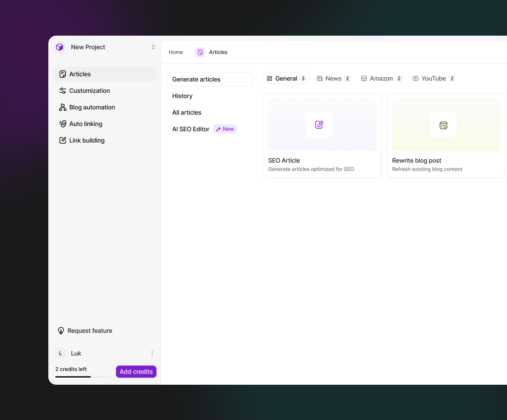Click the New badge beside AI SEO Editor
This screenshot has height=420, width=507.
click(x=225, y=129)
